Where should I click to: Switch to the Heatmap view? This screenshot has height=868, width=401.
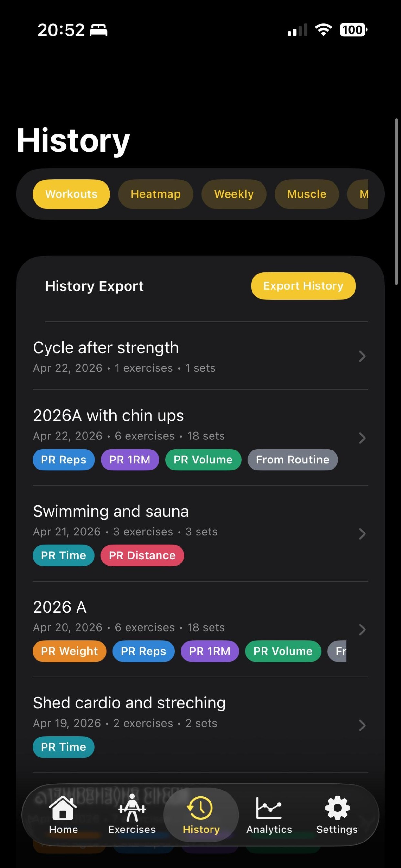[x=156, y=194]
